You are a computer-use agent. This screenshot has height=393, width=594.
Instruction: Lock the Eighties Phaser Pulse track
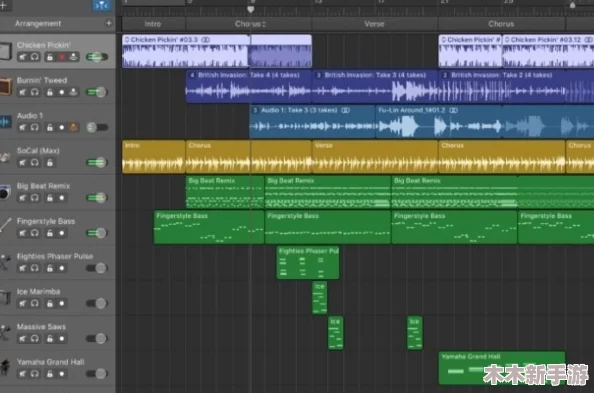(50, 268)
